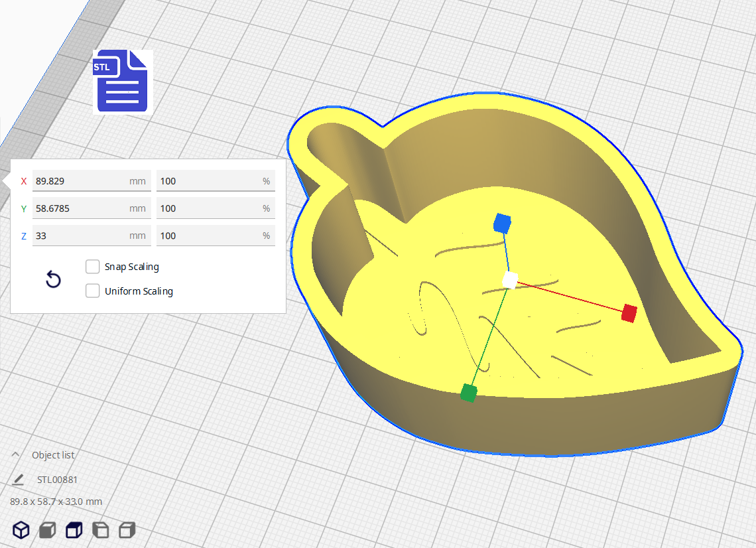Click the blue STL file icon
This screenshot has height=548, width=756.
pyautogui.click(x=123, y=81)
